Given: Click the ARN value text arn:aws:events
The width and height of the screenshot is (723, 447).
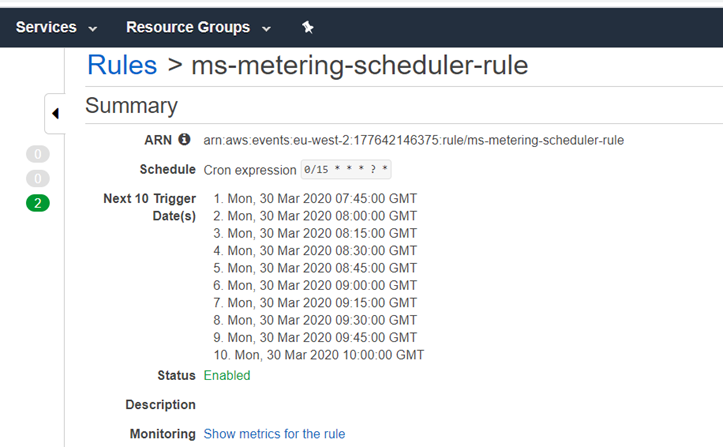Looking at the screenshot, I should coord(413,141).
